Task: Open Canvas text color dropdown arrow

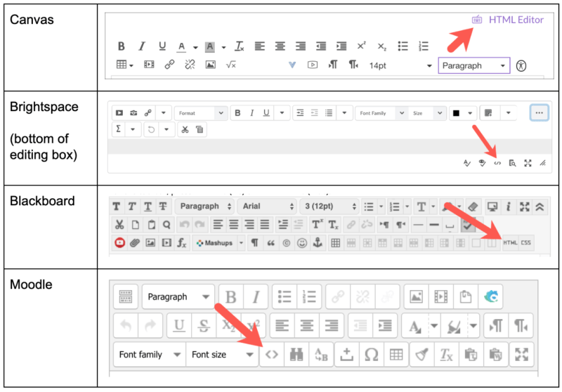Action: [195, 47]
